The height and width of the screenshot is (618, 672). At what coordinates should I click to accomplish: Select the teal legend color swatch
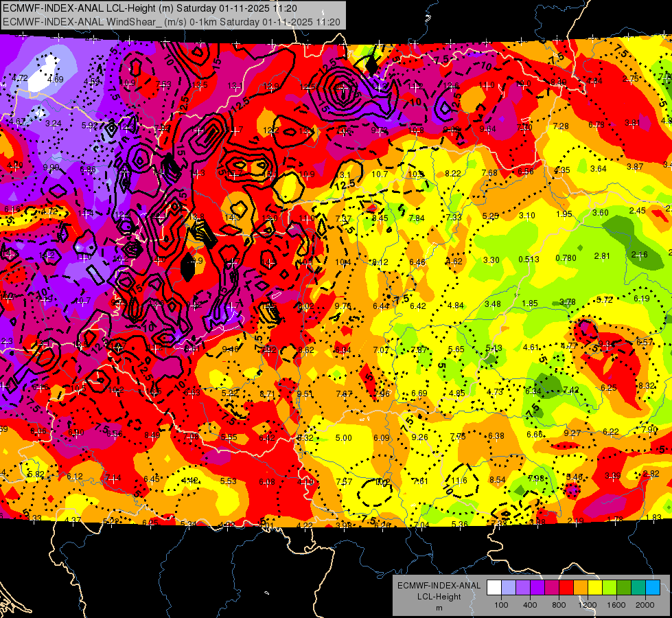click(638, 587)
